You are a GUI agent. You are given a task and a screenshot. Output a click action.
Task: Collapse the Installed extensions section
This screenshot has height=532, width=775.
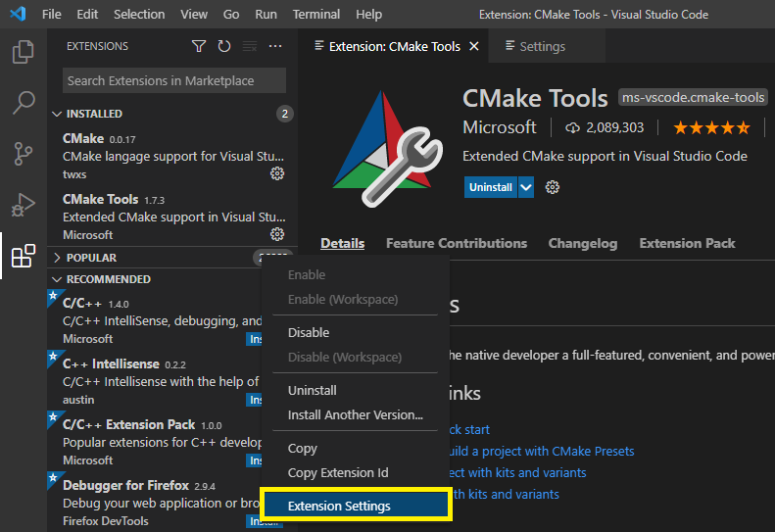(x=57, y=114)
